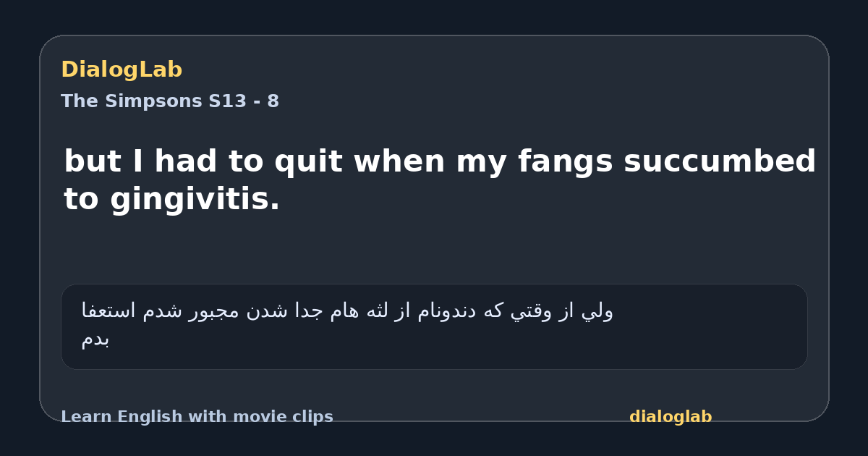The image size is (868, 456).
Task: Select the first line of Persian translation
Action: click(x=347, y=311)
